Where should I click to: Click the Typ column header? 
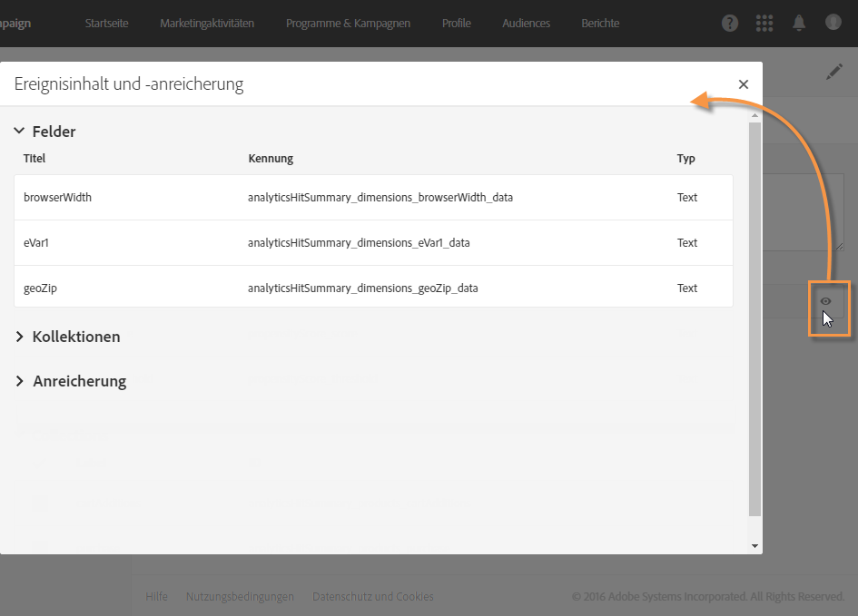(685, 159)
